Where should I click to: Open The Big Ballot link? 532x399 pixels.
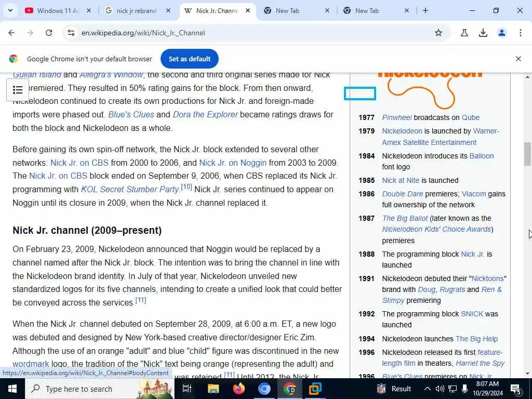[405, 219]
